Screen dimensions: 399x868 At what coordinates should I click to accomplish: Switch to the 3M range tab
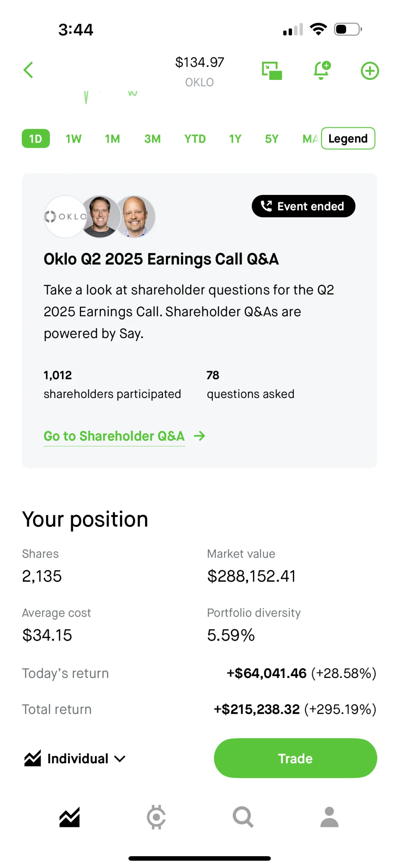click(x=153, y=139)
